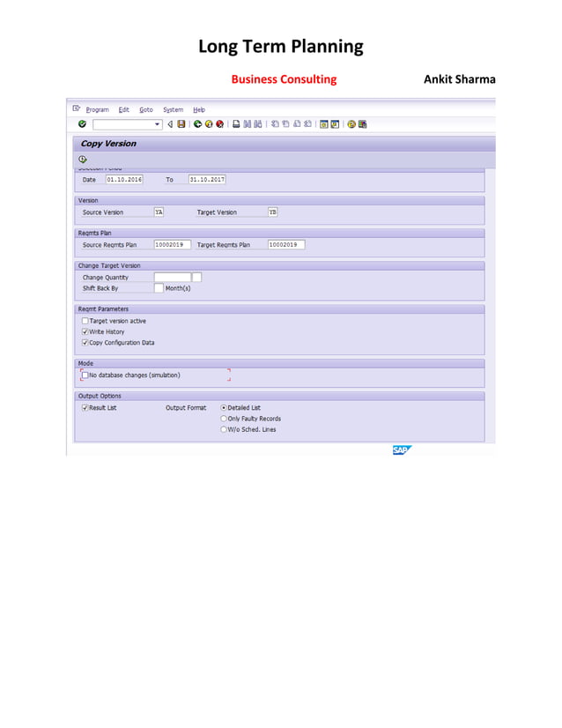This screenshot has width=562, height=728.
Task: Click the Customize Local Layout icon
Action: (362, 124)
